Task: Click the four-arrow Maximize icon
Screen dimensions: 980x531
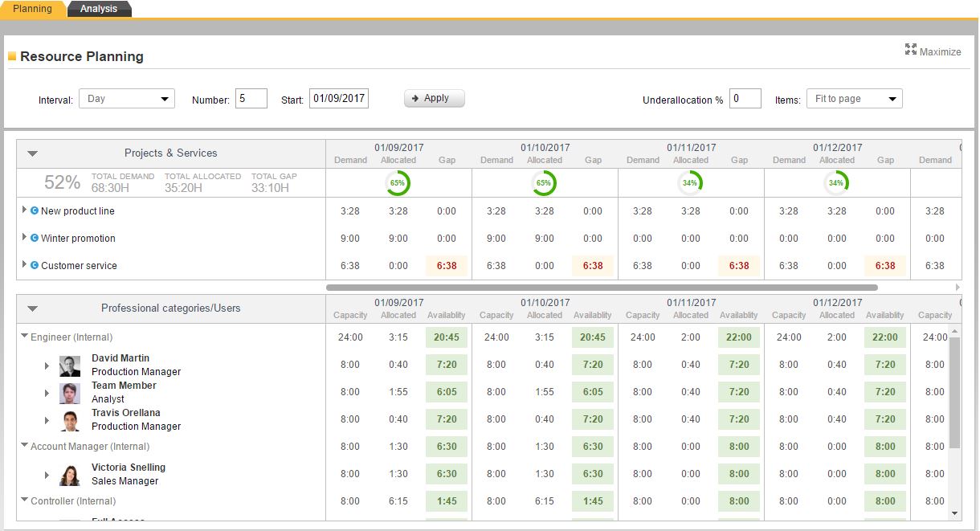Action: pos(911,50)
